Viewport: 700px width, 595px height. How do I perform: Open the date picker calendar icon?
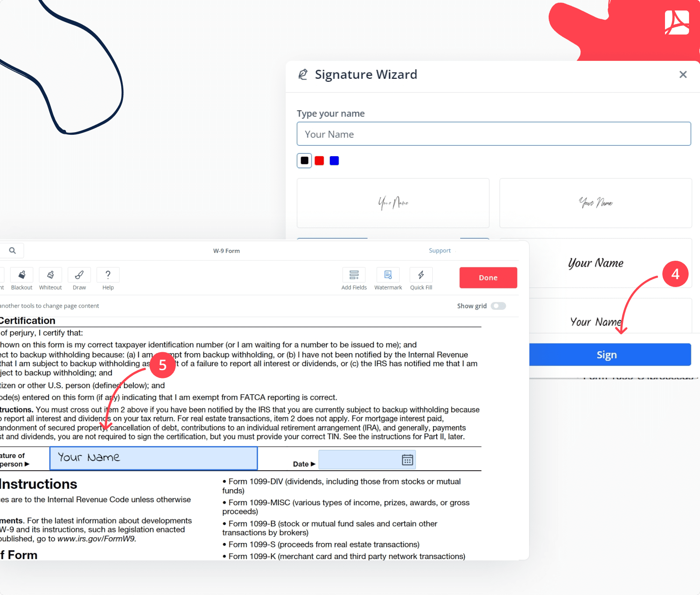click(x=407, y=459)
